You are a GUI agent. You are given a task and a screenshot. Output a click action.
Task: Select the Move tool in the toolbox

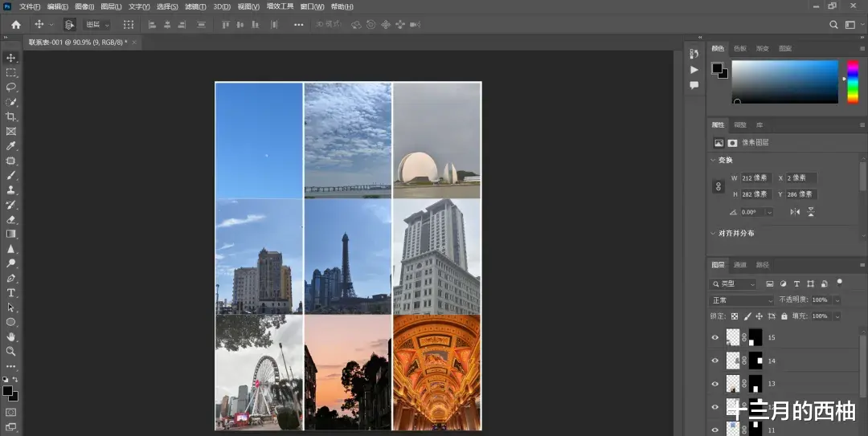pos(10,58)
